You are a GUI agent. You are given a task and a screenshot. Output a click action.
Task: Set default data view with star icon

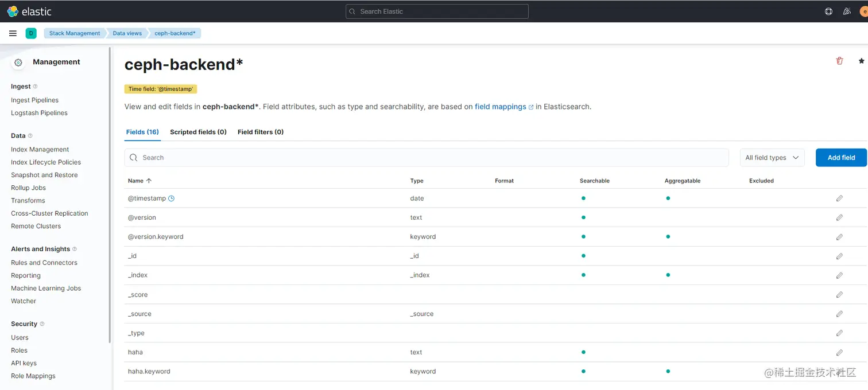[862, 61]
